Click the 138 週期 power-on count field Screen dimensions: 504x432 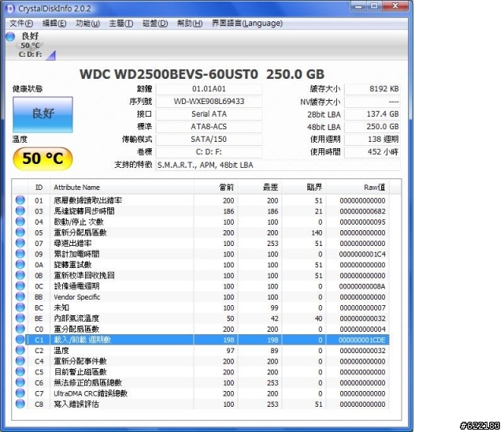pyautogui.click(x=372, y=140)
